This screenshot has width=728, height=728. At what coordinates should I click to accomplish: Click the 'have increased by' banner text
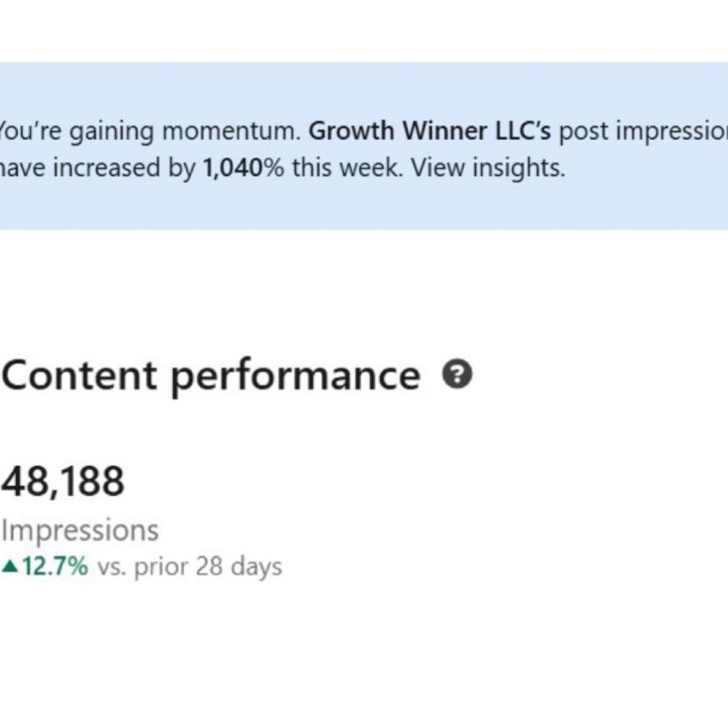pyautogui.click(x=97, y=167)
